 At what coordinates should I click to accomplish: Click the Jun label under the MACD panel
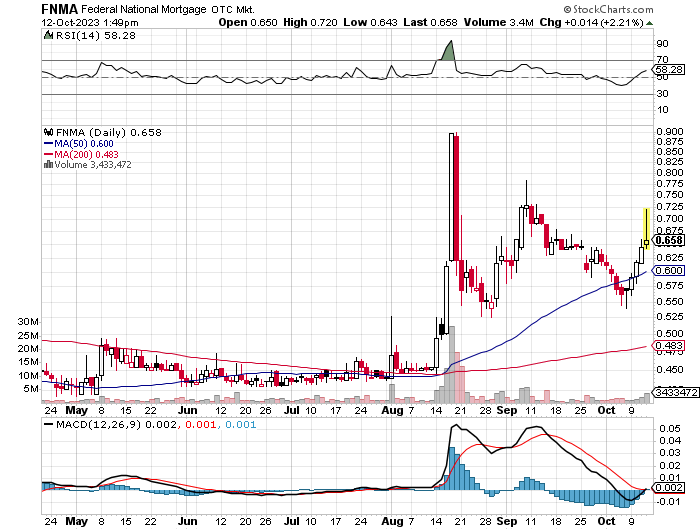pos(188,521)
